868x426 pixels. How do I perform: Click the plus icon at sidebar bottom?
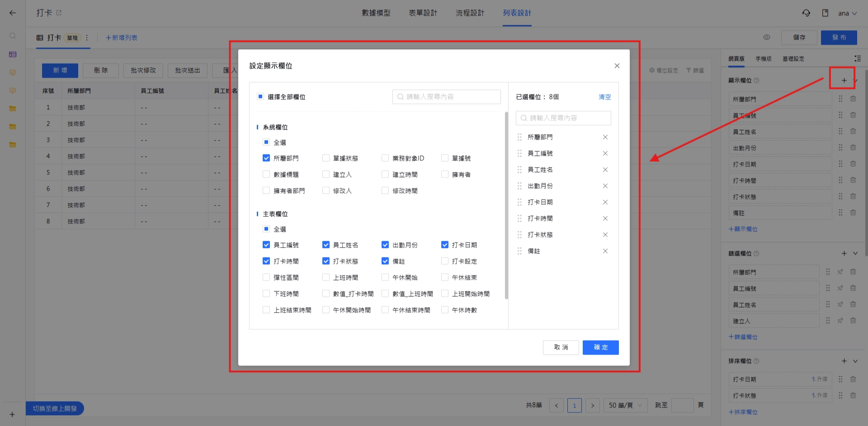click(12, 414)
